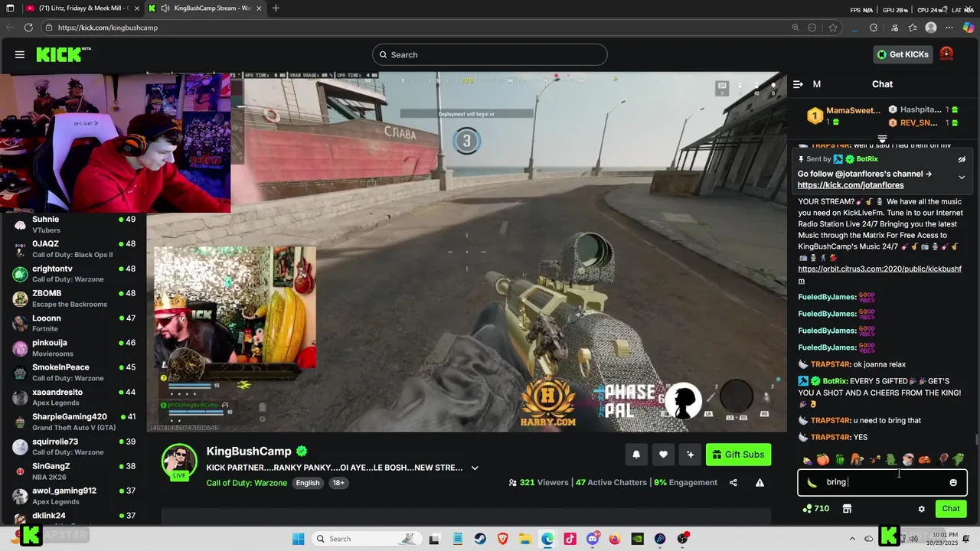Open the browser settings ellipsis menu
980x551 pixels.
click(949, 28)
